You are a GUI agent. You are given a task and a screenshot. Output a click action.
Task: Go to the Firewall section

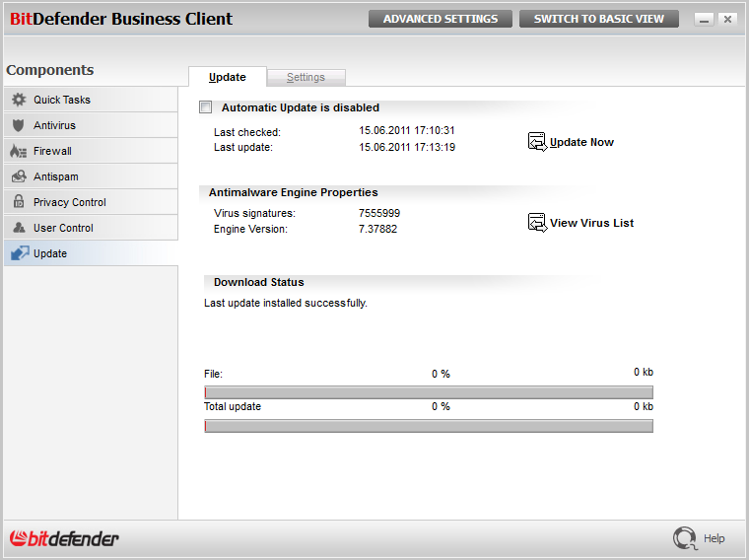coord(91,151)
